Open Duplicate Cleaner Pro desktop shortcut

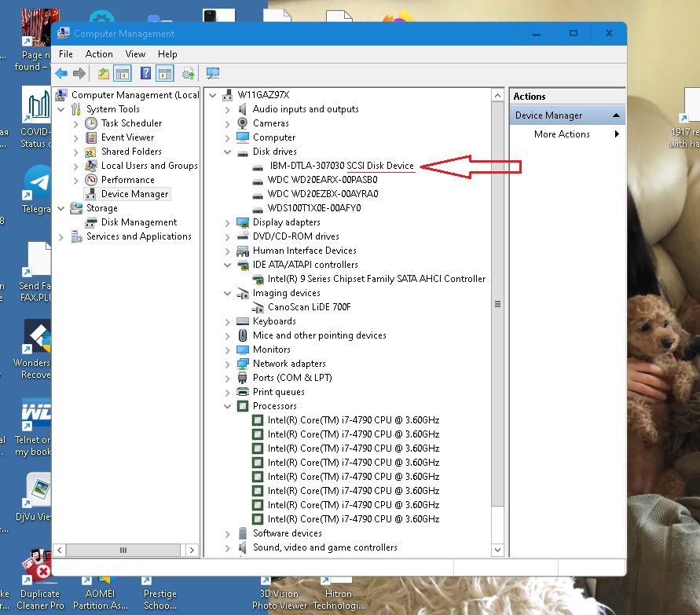tap(40, 580)
